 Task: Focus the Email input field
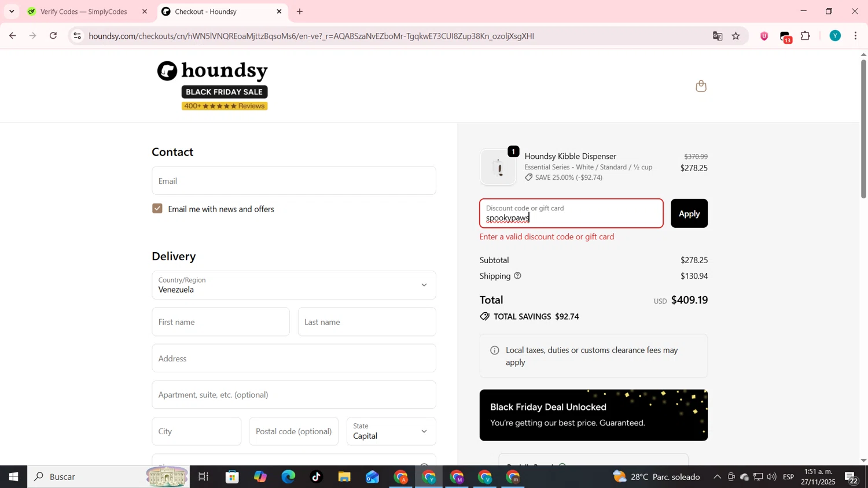tap(294, 181)
